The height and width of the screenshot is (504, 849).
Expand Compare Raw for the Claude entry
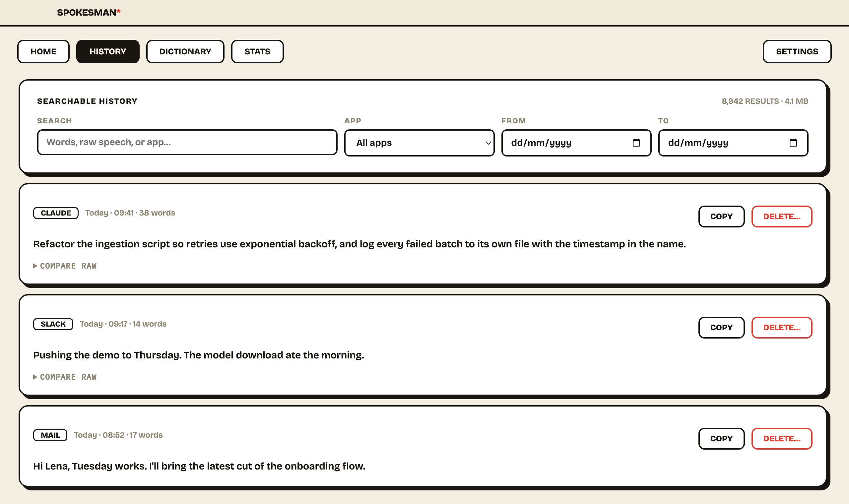(x=65, y=266)
